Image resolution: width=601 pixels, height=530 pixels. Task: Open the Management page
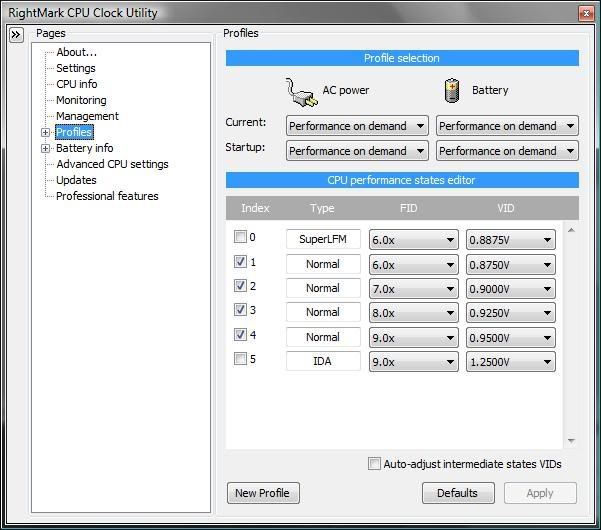click(87, 116)
